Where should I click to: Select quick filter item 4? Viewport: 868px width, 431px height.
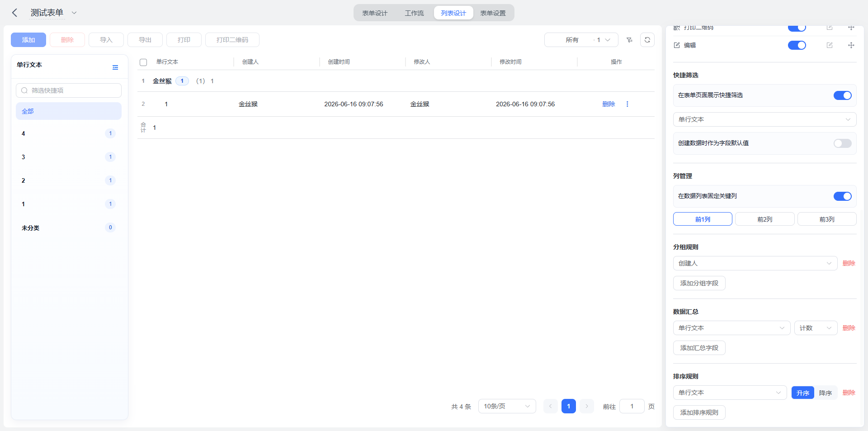[69, 133]
